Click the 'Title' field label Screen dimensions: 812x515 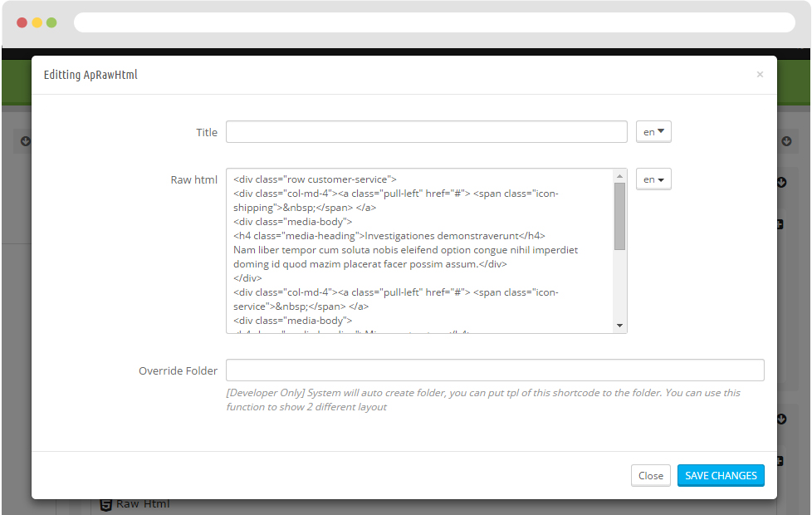[x=207, y=132]
